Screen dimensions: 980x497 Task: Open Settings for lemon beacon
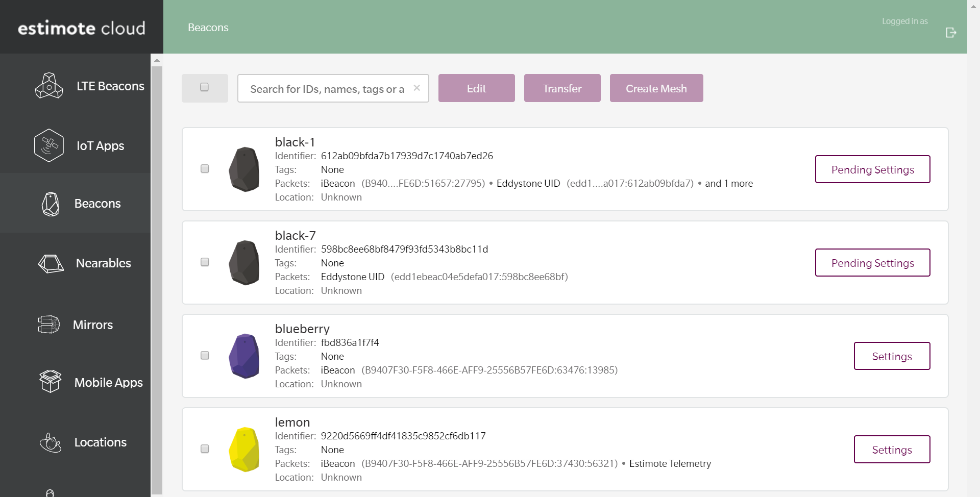pyautogui.click(x=892, y=450)
